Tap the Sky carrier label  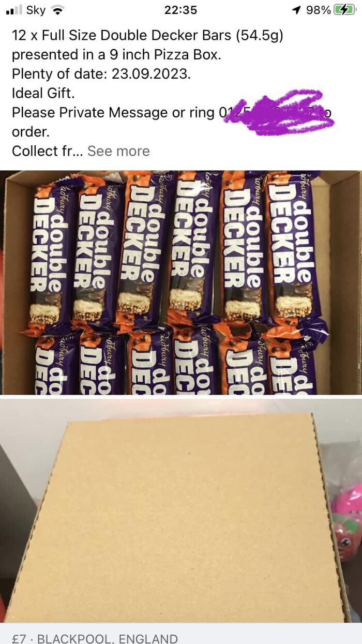pyautogui.click(x=36, y=10)
